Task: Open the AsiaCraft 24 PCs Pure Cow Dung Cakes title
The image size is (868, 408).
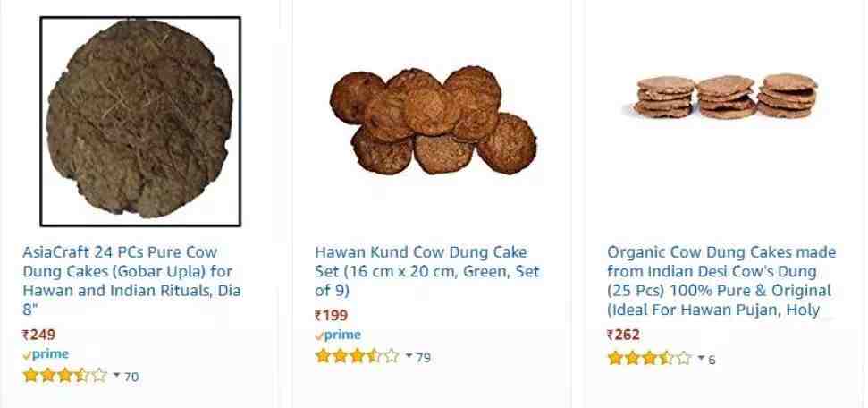Action: coord(131,280)
